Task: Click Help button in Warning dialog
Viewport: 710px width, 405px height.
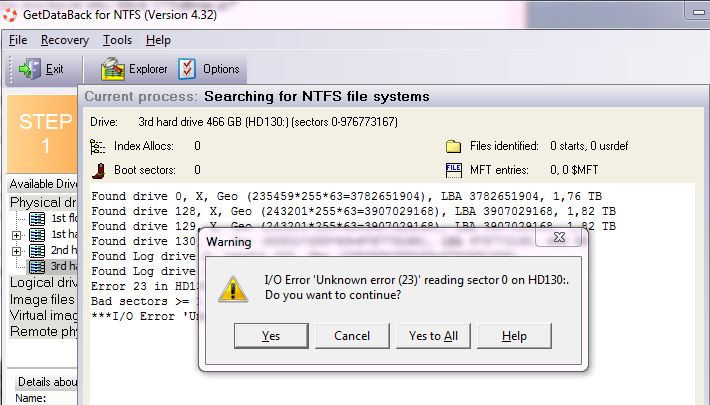Action: coord(514,336)
